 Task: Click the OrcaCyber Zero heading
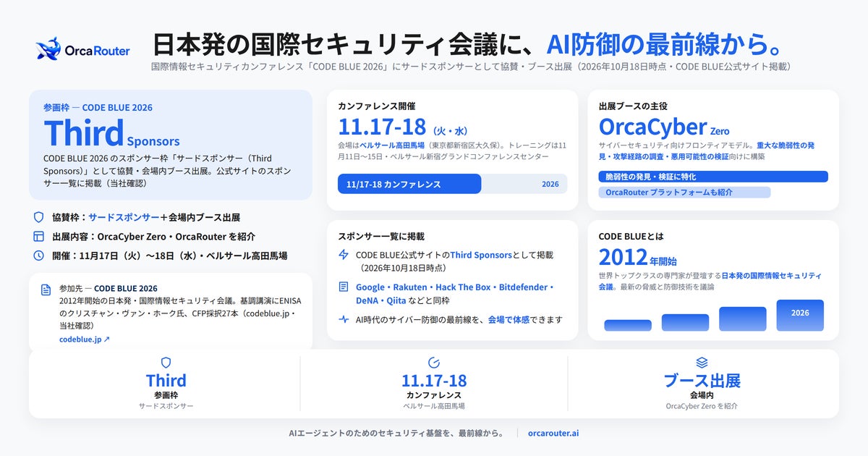point(664,127)
